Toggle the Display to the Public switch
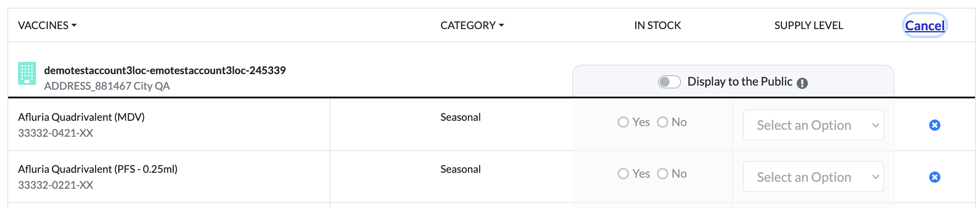The image size is (980, 208). (669, 82)
